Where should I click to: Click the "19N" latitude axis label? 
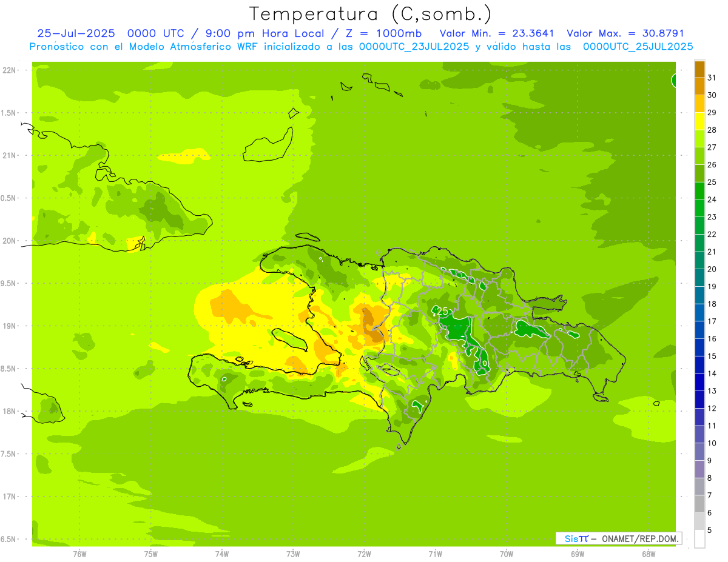click(x=9, y=326)
